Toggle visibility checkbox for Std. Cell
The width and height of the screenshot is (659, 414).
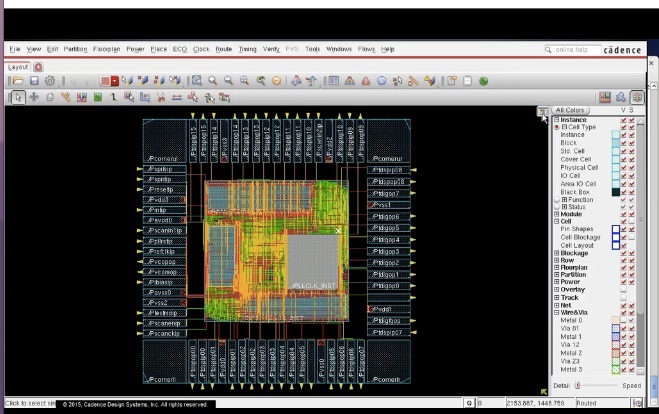coord(624,151)
